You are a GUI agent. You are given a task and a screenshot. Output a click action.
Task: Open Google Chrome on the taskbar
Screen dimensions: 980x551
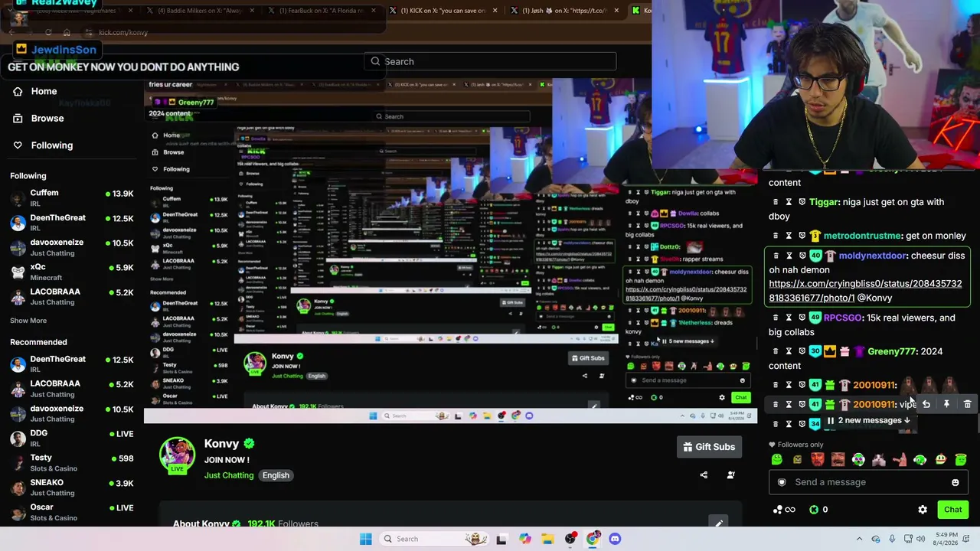[x=593, y=539]
